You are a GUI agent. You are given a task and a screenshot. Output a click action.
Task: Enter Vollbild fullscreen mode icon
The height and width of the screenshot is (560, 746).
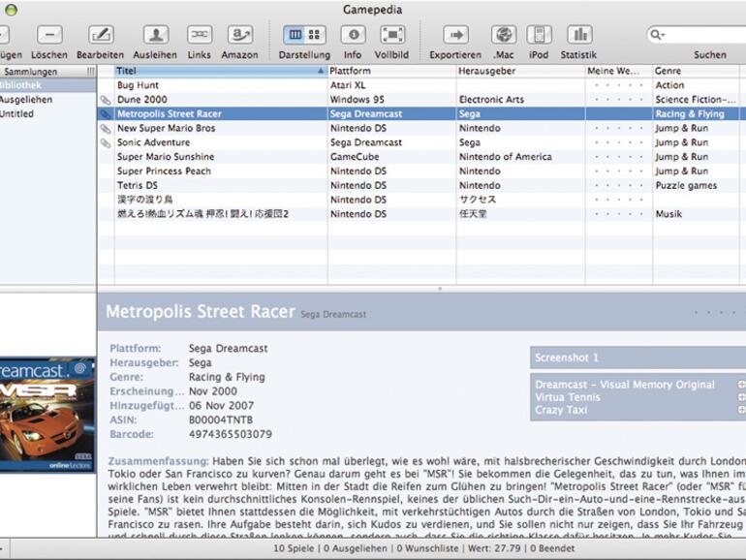[392, 35]
